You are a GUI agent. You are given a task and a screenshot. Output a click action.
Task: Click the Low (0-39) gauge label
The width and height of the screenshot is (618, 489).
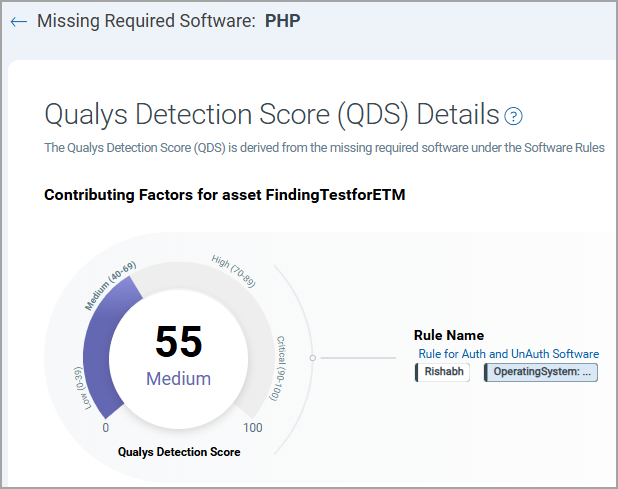[x=82, y=388]
